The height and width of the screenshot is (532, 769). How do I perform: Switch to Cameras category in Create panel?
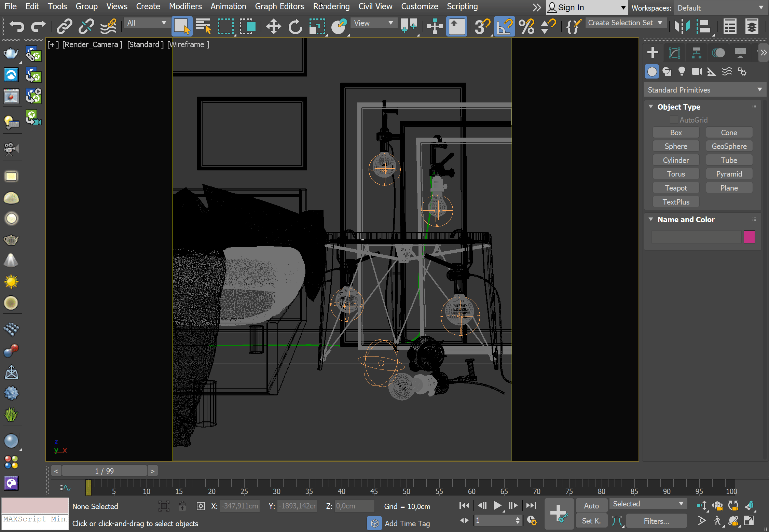click(x=696, y=71)
